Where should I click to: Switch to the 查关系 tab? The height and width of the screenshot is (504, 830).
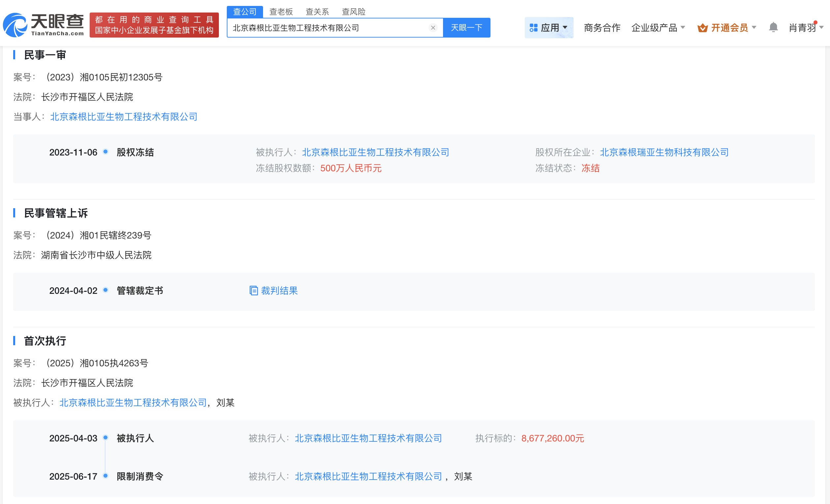tap(317, 12)
